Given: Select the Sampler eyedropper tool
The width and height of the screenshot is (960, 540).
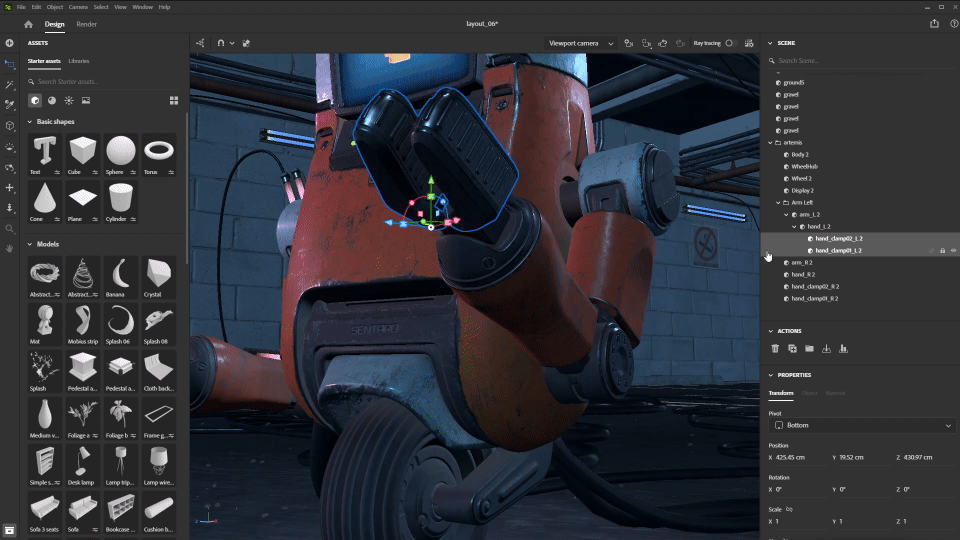Looking at the screenshot, I should [x=9, y=105].
